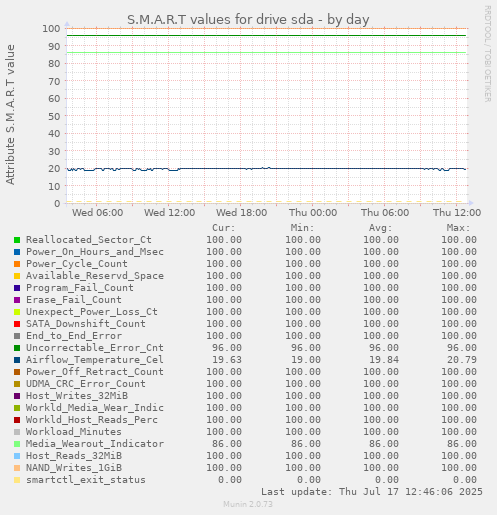Viewport: 497px width, 515px height.
Task: Select the NAND_Writes_1GiB legend label
Action: point(74,468)
